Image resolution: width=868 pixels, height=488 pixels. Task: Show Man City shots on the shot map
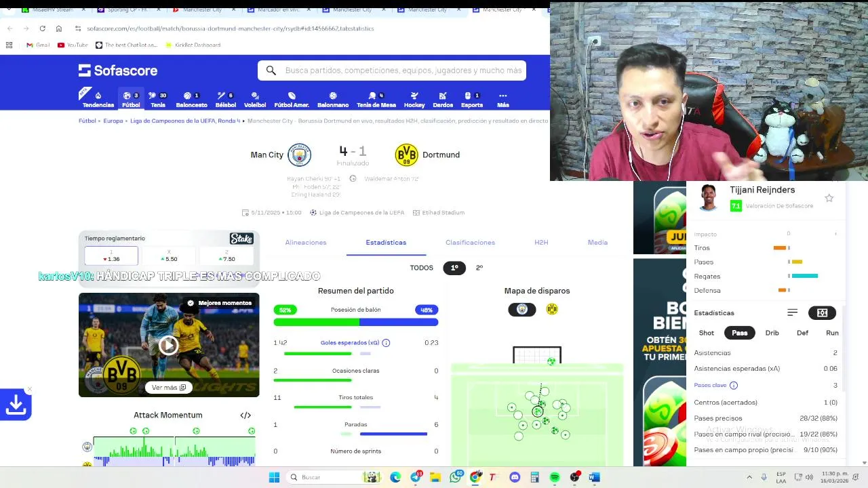(x=522, y=309)
